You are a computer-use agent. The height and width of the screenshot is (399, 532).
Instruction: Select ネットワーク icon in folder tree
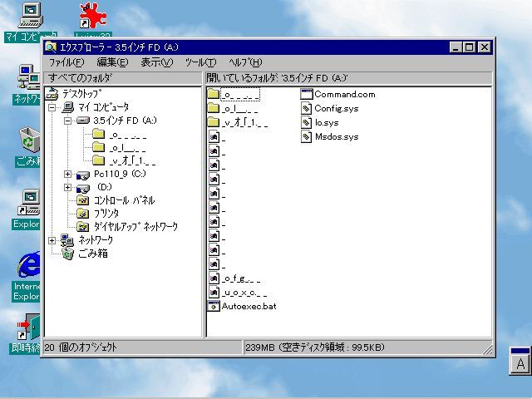(x=67, y=240)
